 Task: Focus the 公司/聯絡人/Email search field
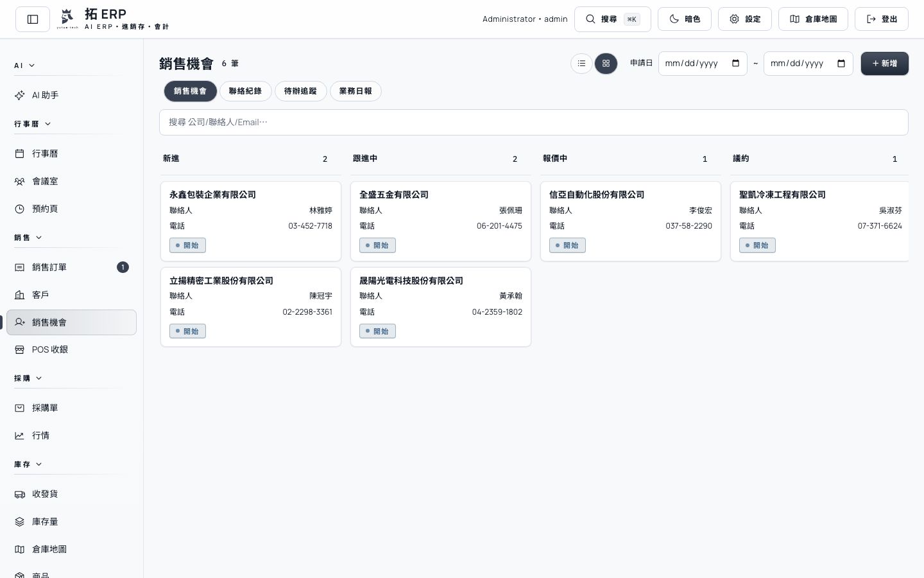[x=534, y=122]
